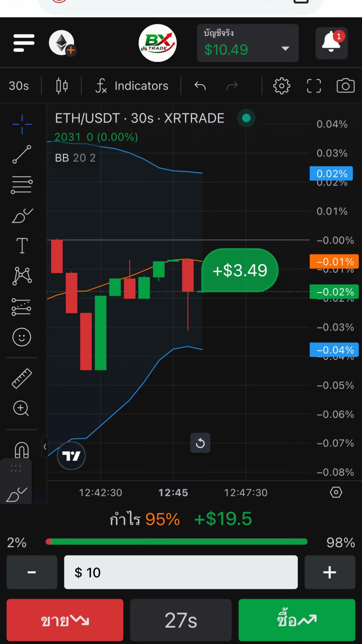Select the XABCD pattern tool
Viewport: 362px width, 644px height.
[22, 276]
